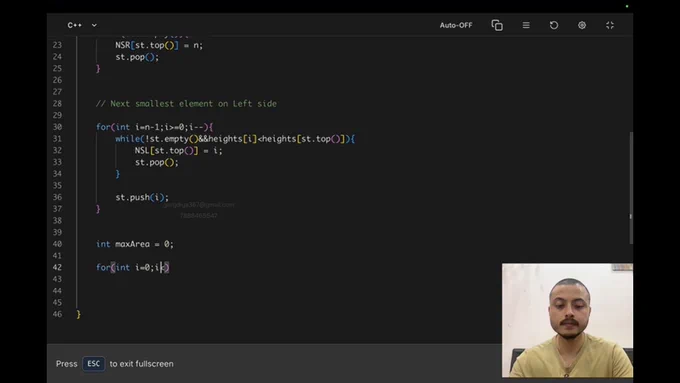The height and width of the screenshot is (383, 680).
Task: Click the vertical scrollbar of the editor
Action: point(631,188)
